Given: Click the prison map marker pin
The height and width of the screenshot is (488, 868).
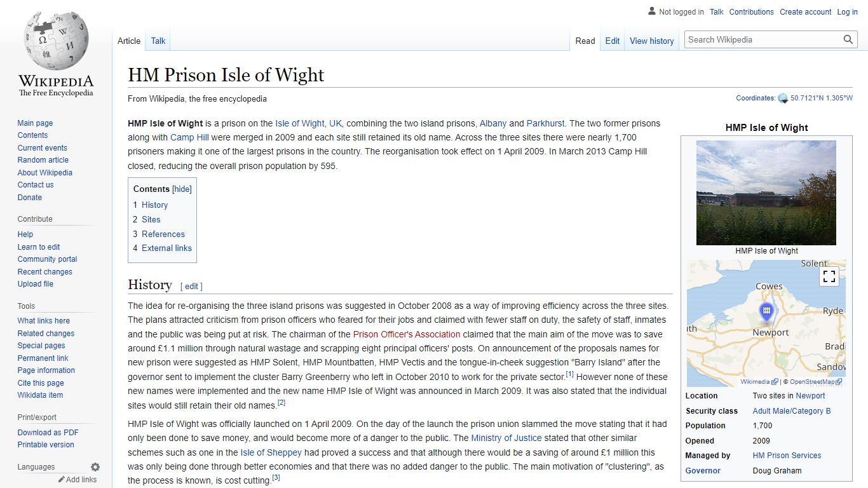Looking at the screenshot, I should tap(766, 312).
